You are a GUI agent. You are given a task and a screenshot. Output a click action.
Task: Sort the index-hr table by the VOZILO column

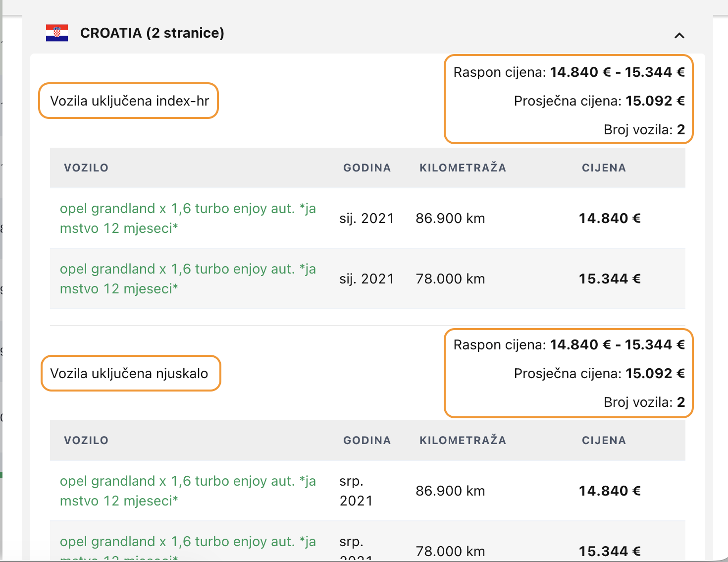(x=86, y=168)
